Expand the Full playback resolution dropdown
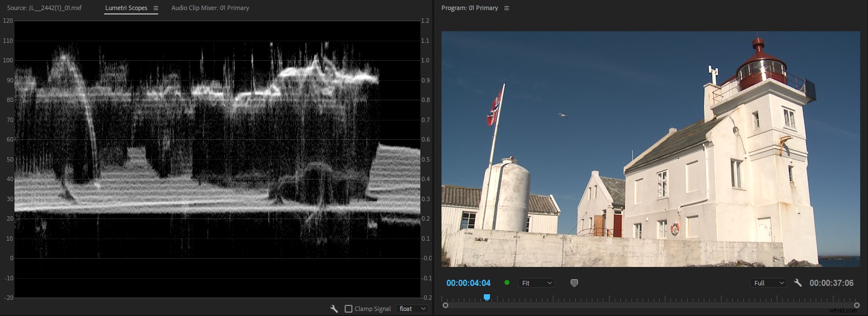868x316 pixels. click(768, 283)
